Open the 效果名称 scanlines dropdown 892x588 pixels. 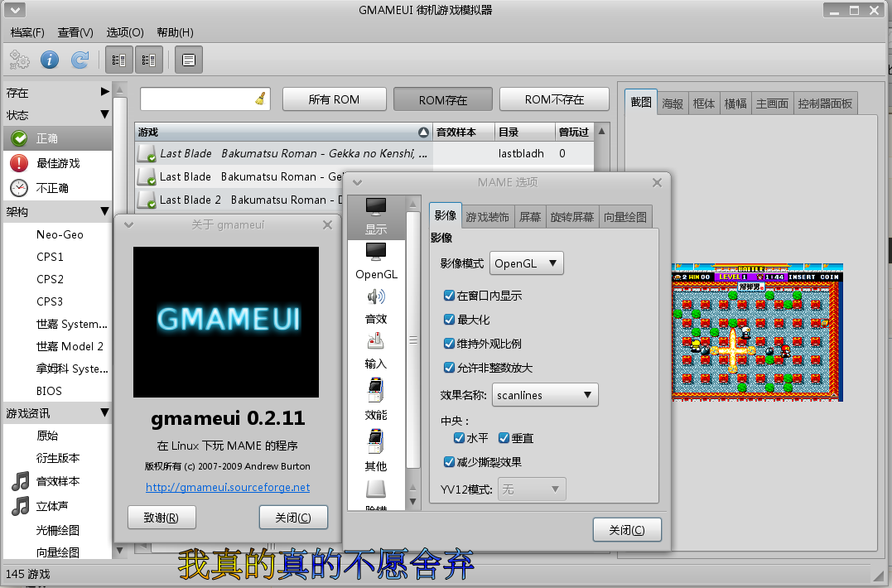tap(544, 395)
